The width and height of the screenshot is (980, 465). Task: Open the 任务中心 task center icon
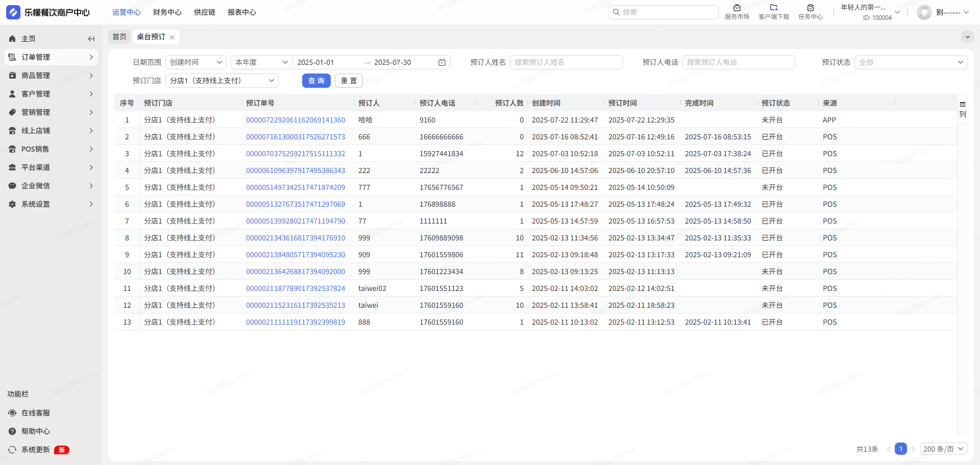pyautogui.click(x=811, y=8)
